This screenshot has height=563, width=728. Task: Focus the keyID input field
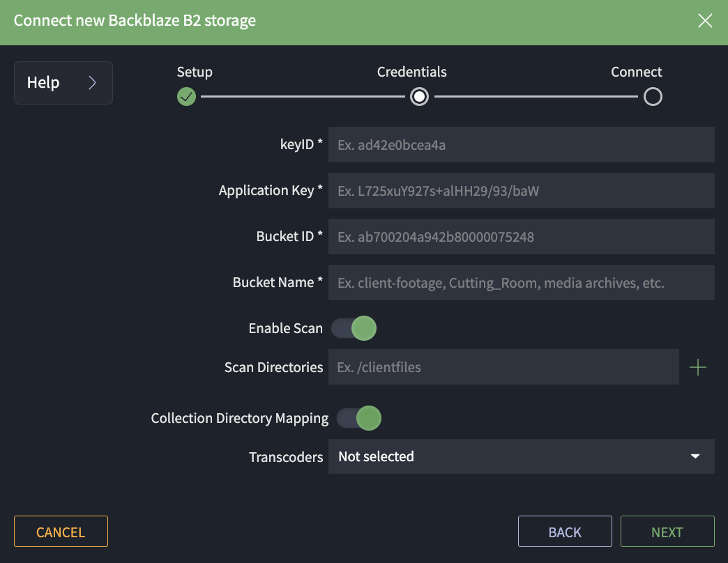[521, 145]
